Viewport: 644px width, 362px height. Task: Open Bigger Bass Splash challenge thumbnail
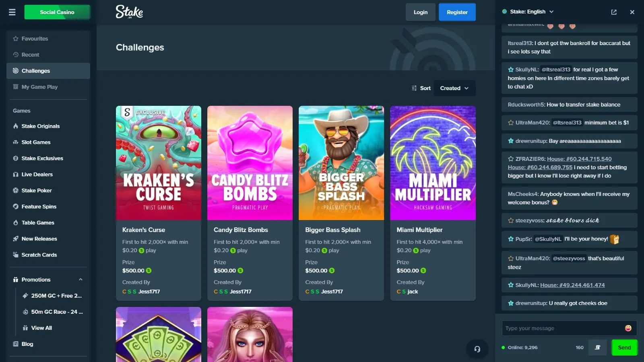341,163
